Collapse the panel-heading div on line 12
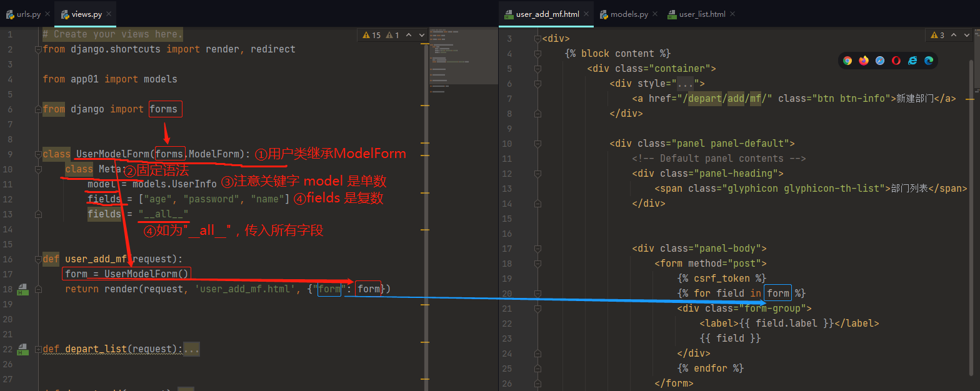 point(537,174)
